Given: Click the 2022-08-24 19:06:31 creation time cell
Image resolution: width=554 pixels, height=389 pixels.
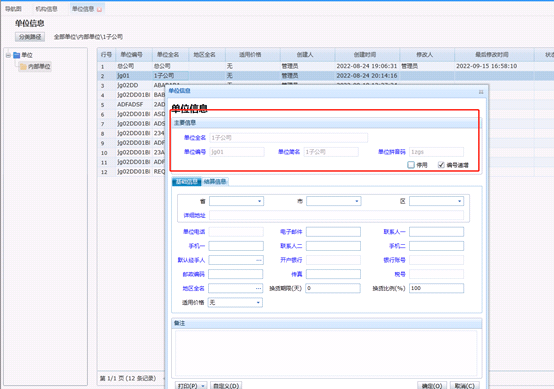Looking at the screenshot, I should pos(367,66).
